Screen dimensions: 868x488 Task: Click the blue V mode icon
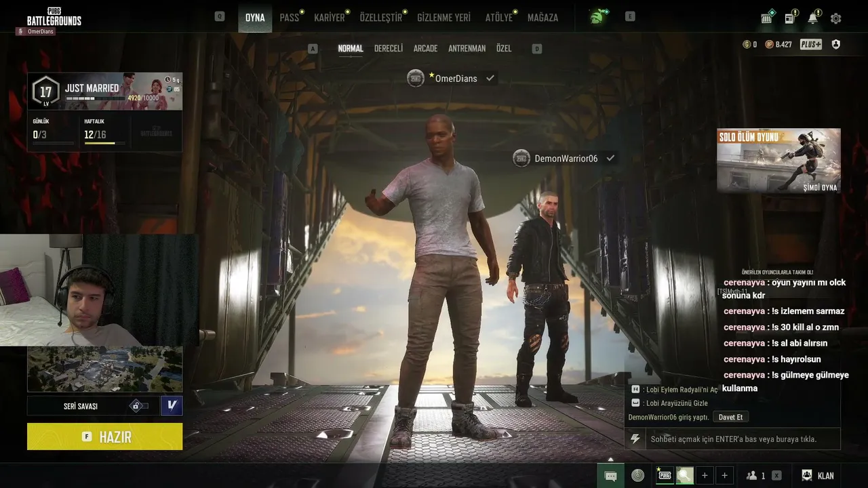(x=172, y=405)
